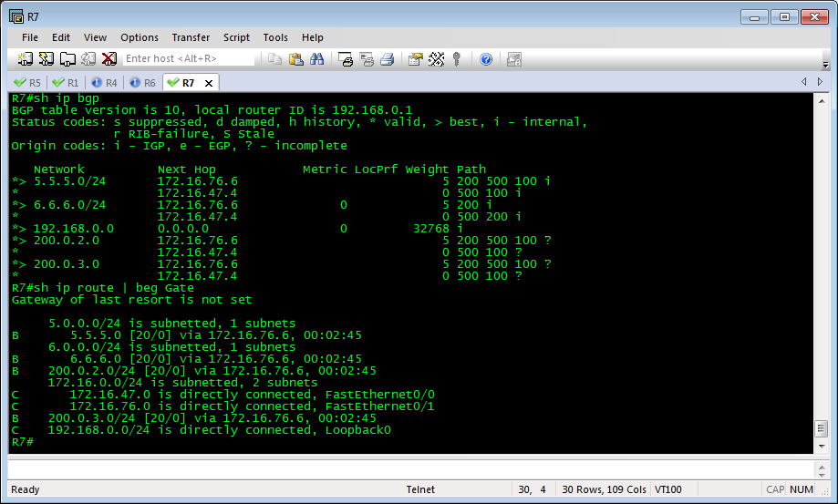Open the Tools menu
This screenshot has width=838, height=504.
(275, 37)
